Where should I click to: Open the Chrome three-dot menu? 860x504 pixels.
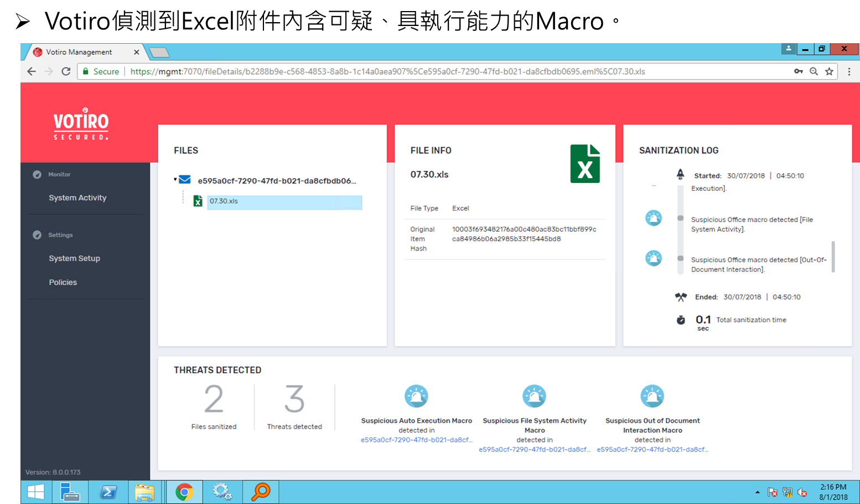tap(849, 71)
